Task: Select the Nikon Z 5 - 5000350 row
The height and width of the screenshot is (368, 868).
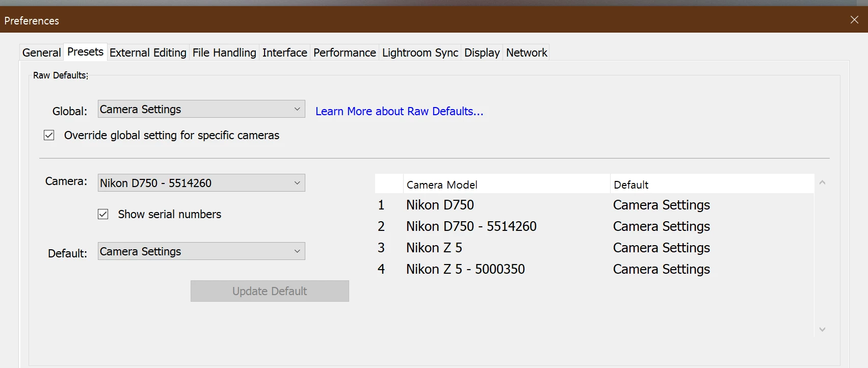Action: tap(594, 269)
